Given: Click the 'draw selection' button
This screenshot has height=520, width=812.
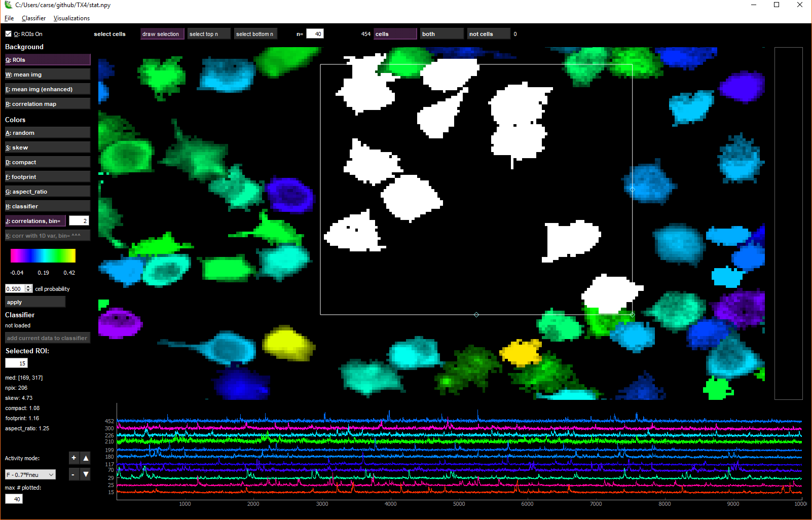Looking at the screenshot, I should point(162,34).
